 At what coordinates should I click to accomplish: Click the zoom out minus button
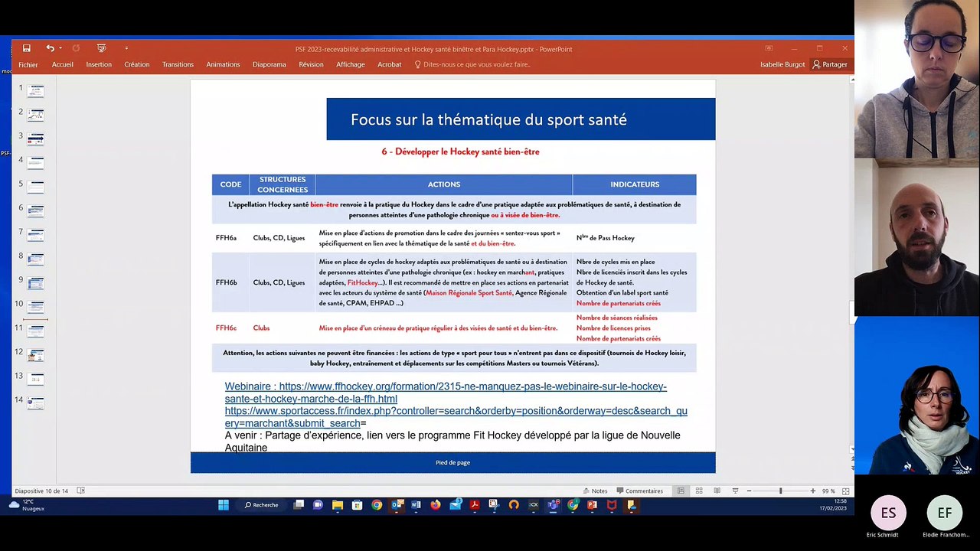click(x=749, y=491)
